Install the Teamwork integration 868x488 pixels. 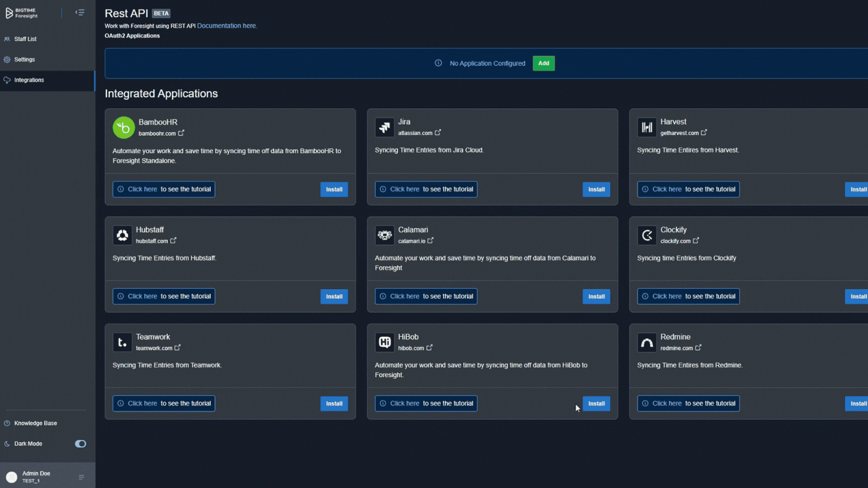(x=334, y=403)
